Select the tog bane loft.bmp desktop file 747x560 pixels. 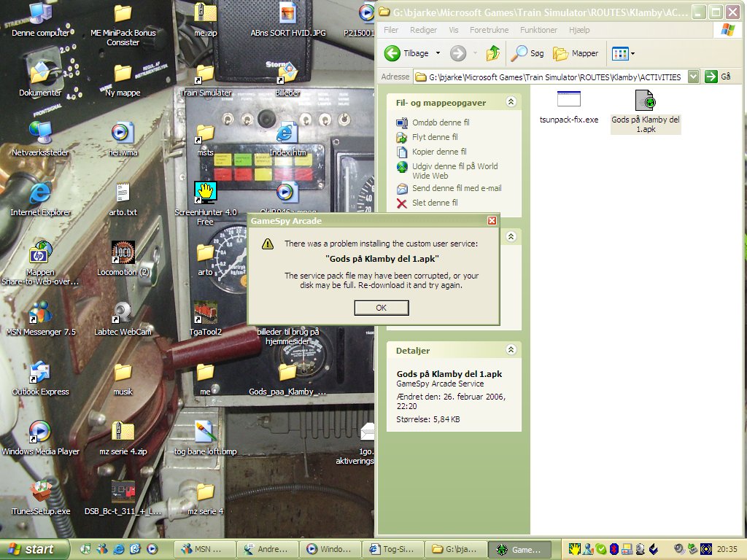205,438
